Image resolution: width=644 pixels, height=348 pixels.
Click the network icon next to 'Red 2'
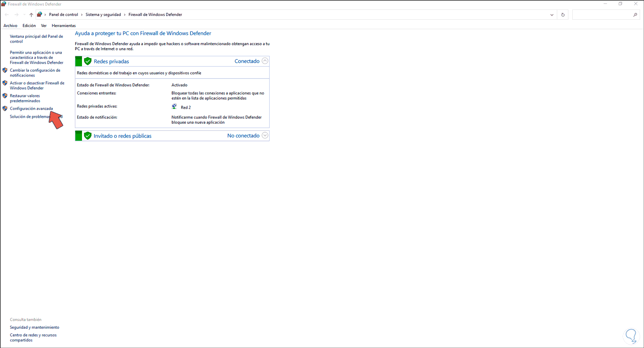(x=174, y=107)
